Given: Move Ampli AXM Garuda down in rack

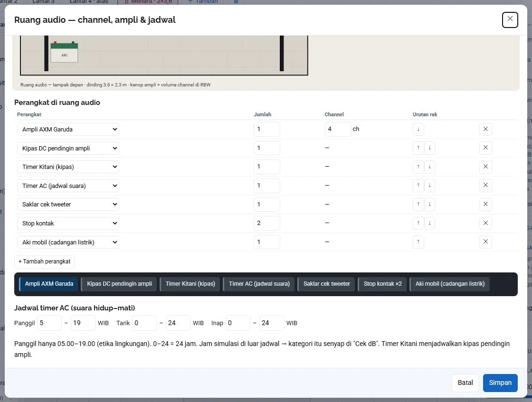Looking at the screenshot, I should click(418, 129).
